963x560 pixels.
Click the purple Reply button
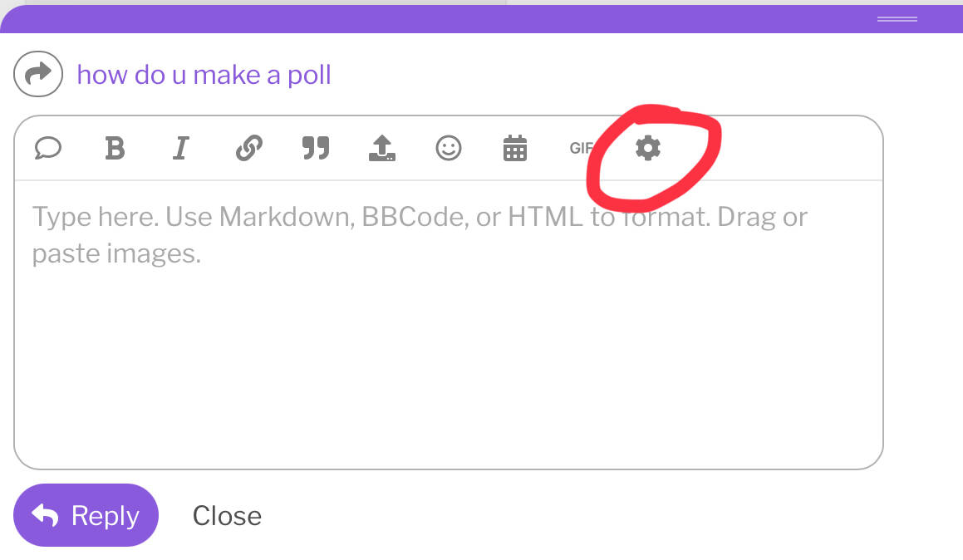(86, 515)
